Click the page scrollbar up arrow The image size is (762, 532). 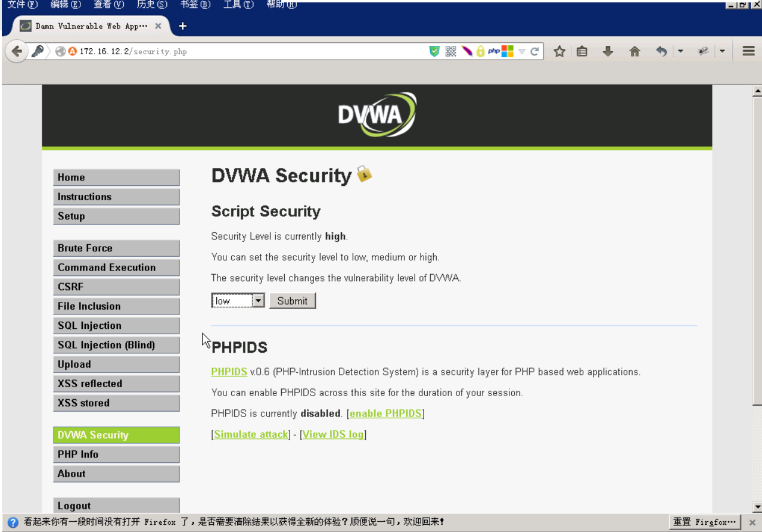(x=757, y=91)
